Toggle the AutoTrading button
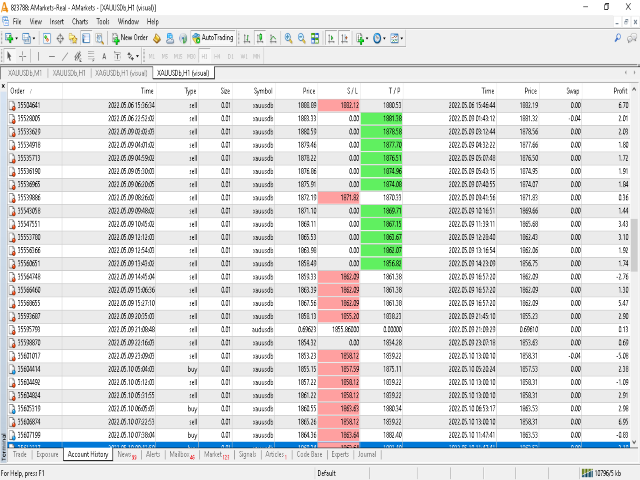Screen dimensions: 640x480 point(212,38)
